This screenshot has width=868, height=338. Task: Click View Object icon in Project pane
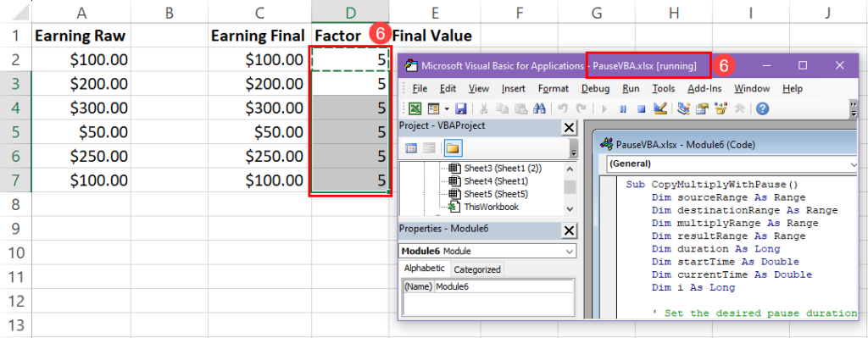pyautogui.click(x=429, y=147)
